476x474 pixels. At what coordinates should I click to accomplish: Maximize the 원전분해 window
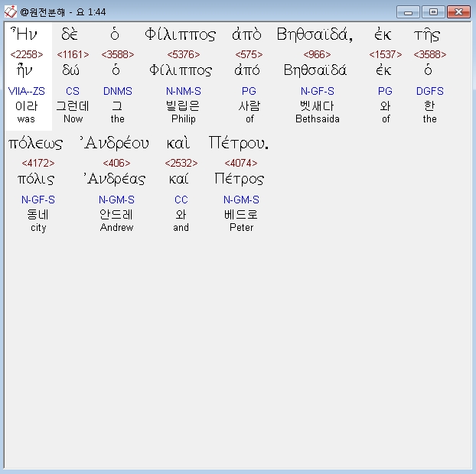433,12
